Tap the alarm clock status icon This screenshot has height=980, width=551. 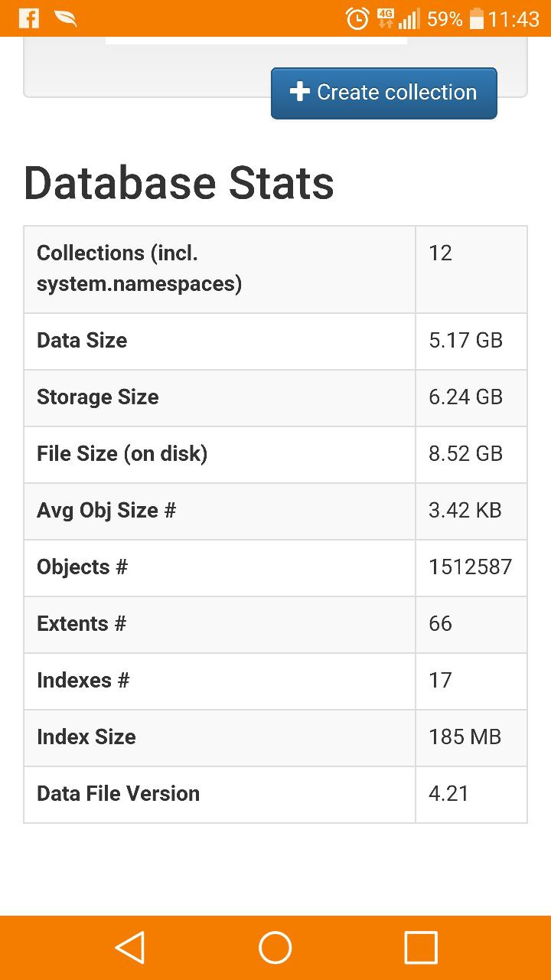click(x=357, y=18)
